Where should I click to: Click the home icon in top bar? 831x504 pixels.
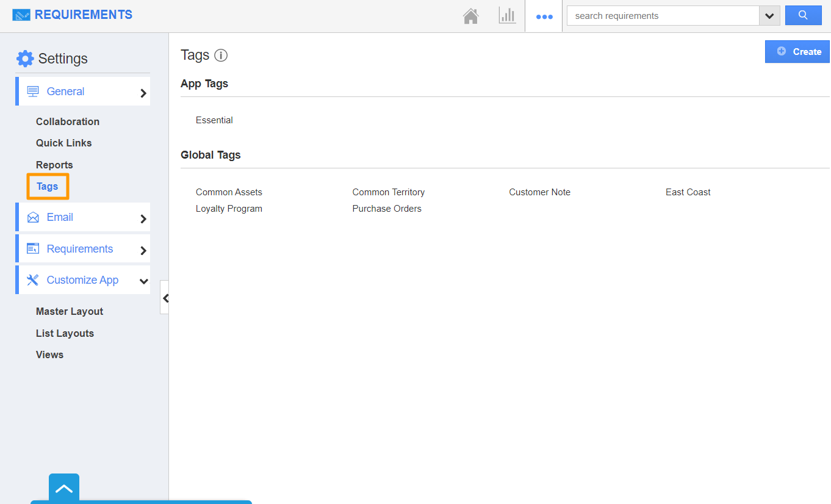point(470,16)
